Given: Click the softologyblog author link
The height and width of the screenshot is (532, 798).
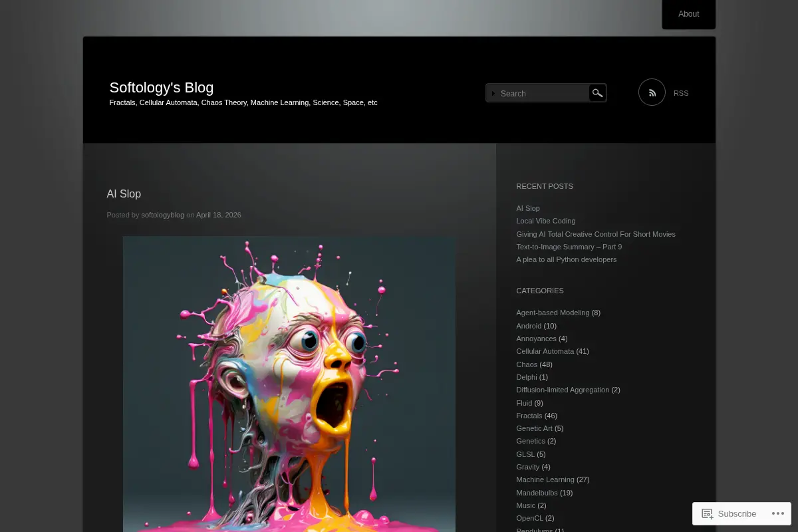Looking at the screenshot, I should click(163, 215).
